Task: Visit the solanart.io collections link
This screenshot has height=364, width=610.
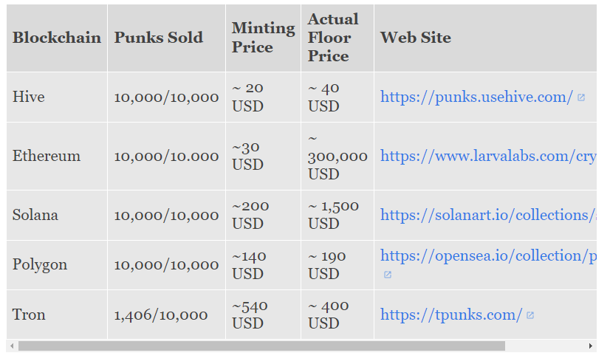Action: pos(488,215)
